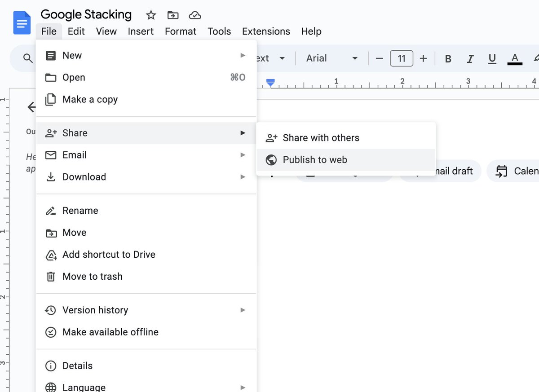Open the document Details entry
The width and height of the screenshot is (539, 392).
[146, 366]
